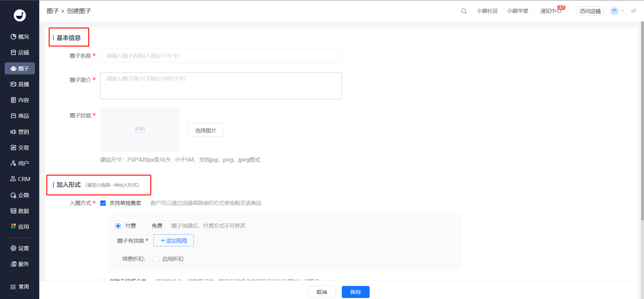Viewport: 644px width, 299px height.
Task: Focus the 圈子简介 text area
Action: [221, 85]
